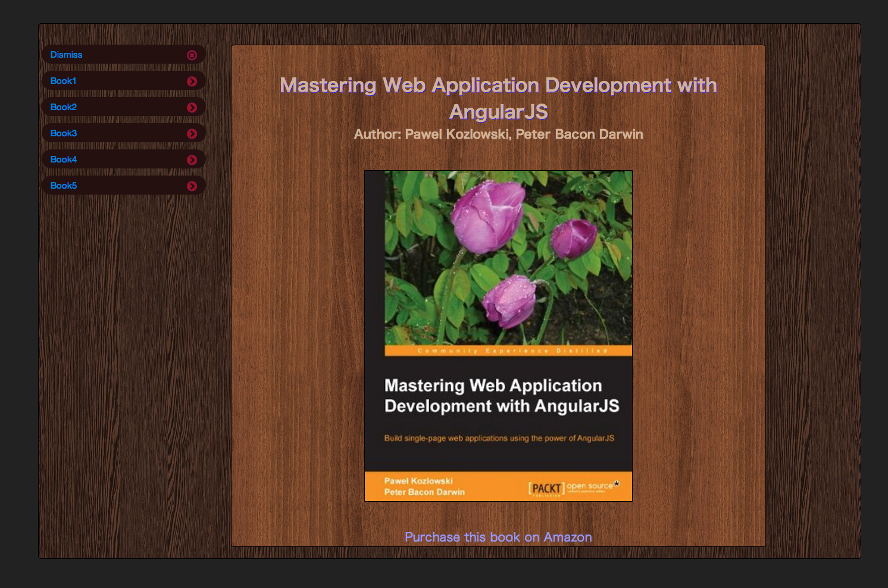Click the purple tulips on book cover
Image resolution: width=888 pixels, height=588 pixels.
click(488, 217)
